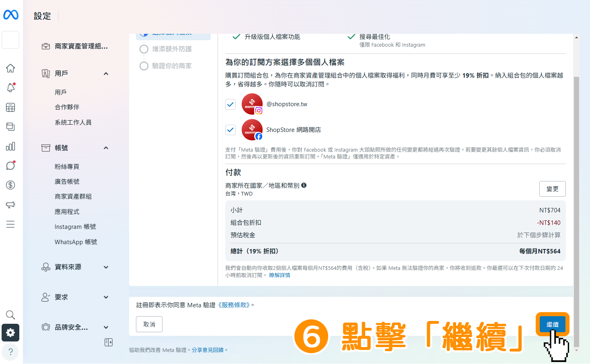Open Instagram 帳號 menu item
This screenshot has width=590, height=364.
tap(75, 227)
